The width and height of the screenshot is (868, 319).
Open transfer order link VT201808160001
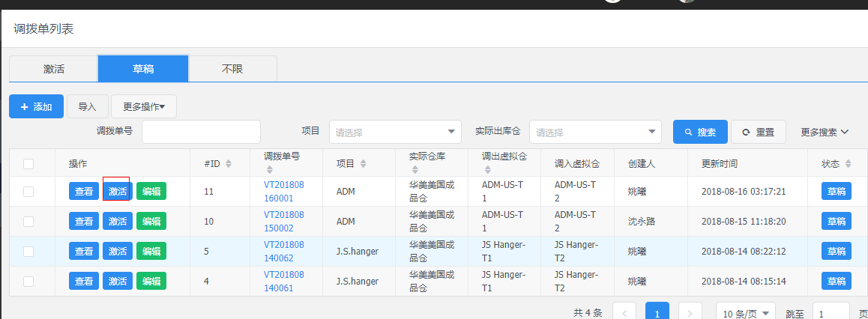pos(284,191)
